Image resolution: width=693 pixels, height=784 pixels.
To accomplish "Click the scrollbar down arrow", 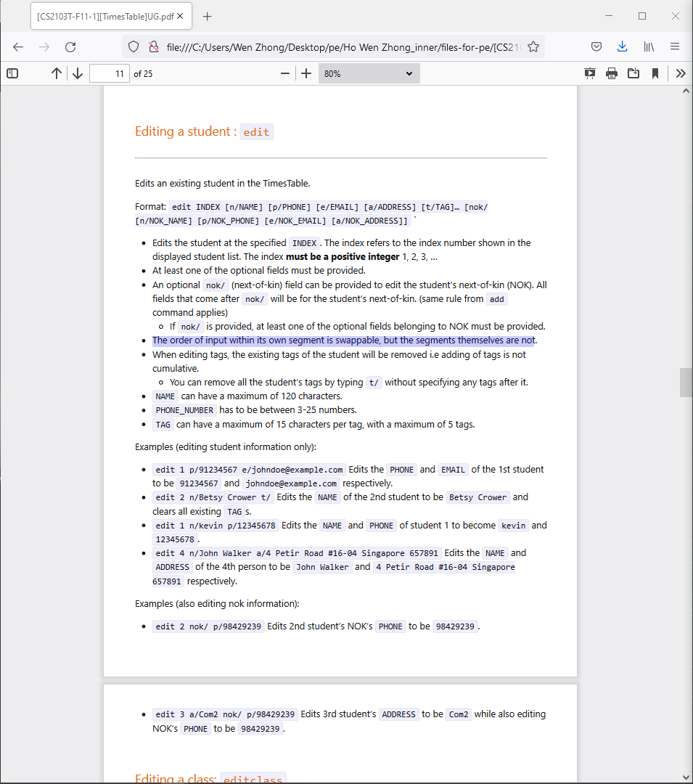I will click(x=686, y=777).
